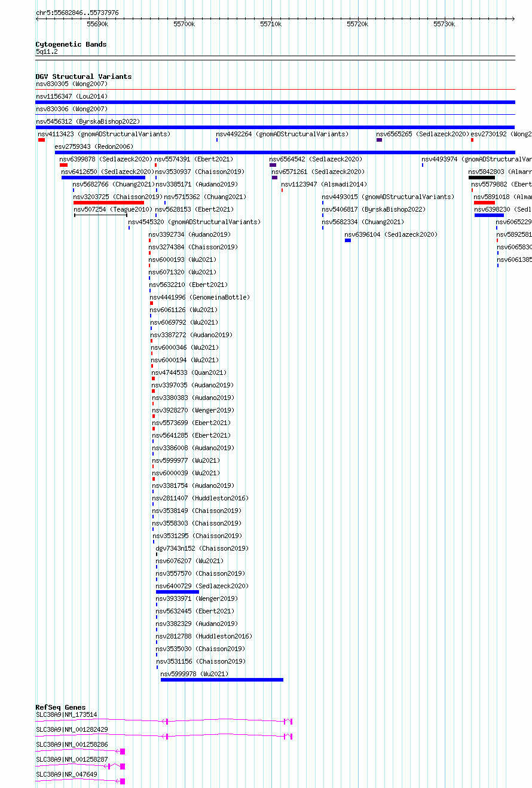The width and height of the screenshot is (532, 788).
Task: Open variant nsv4441996 (GenomeinaBottle)
Action: click(200, 297)
